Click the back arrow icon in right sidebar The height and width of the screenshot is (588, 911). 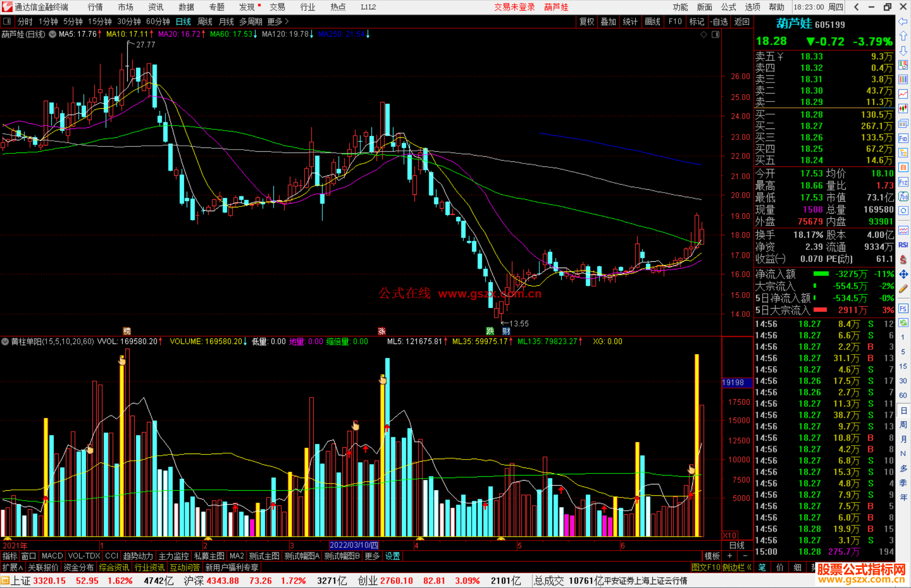click(903, 21)
